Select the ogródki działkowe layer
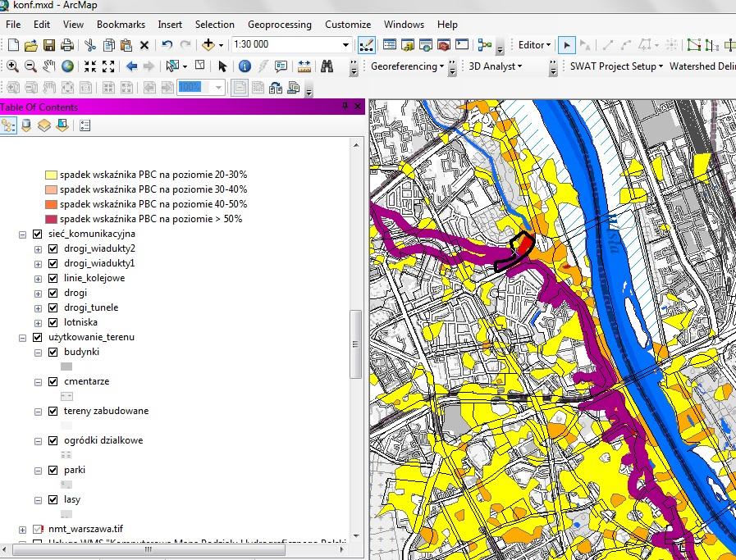Screen dimensions: 736x560 (103, 440)
